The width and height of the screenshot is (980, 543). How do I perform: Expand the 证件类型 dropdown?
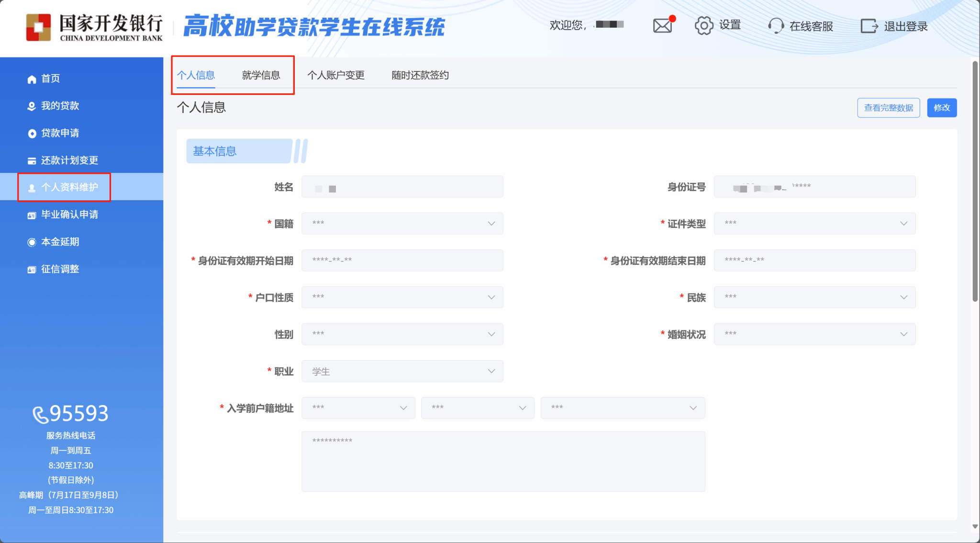tap(814, 224)
